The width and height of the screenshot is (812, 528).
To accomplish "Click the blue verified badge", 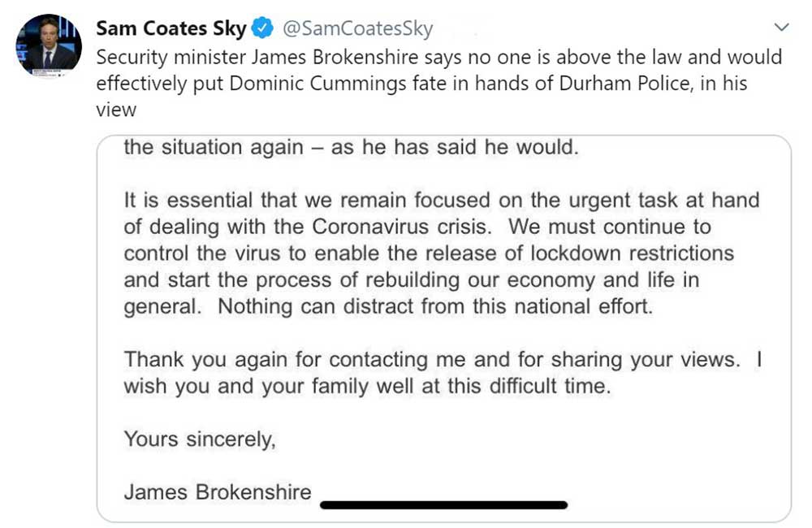I will click(261, 29).
